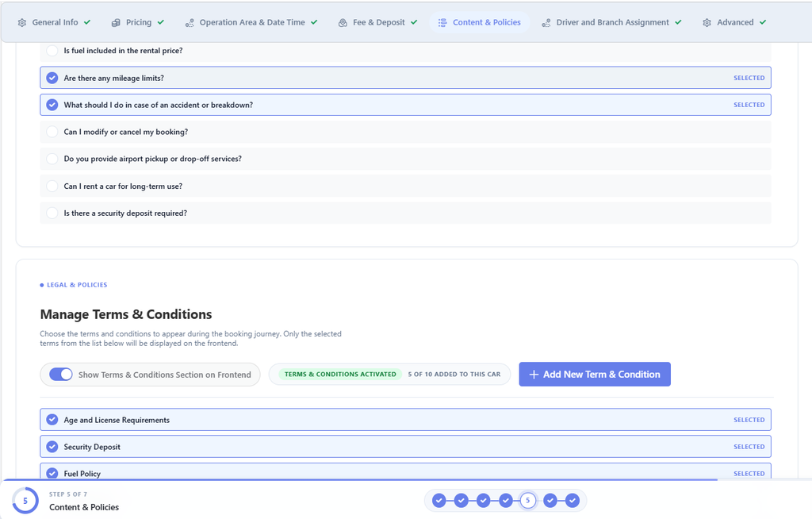Switch to the Advanced tab

click(x=734, y=22)
